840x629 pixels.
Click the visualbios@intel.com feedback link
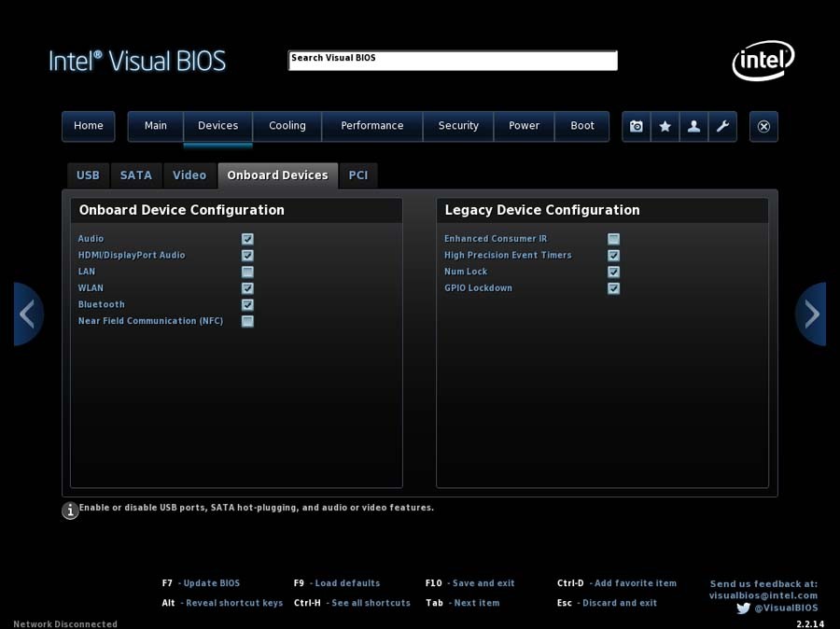[763, 595]
